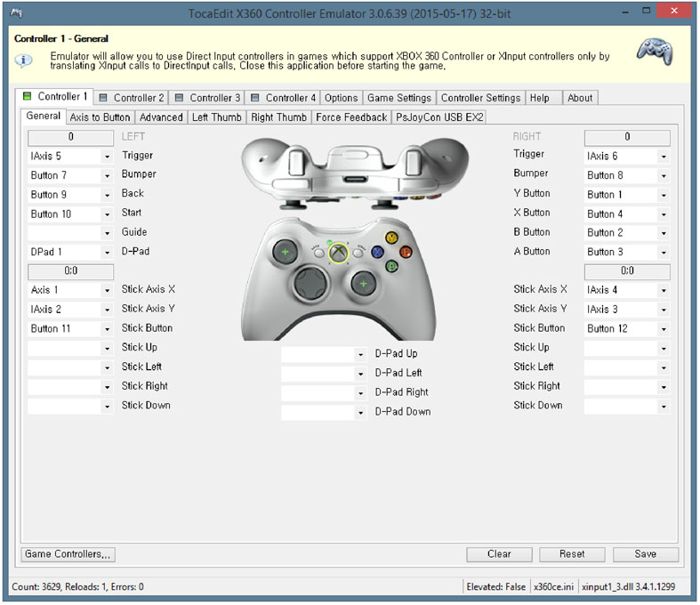Screen dimensions: 700x605
Task: Click the Game Controllers... button
Action: point(68,554)
